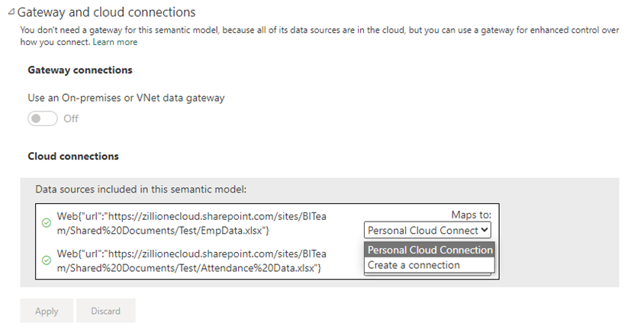Click the Data sources included in this semantic model label
Viewport: 644px width, 330px height.
tap(141, 189)
